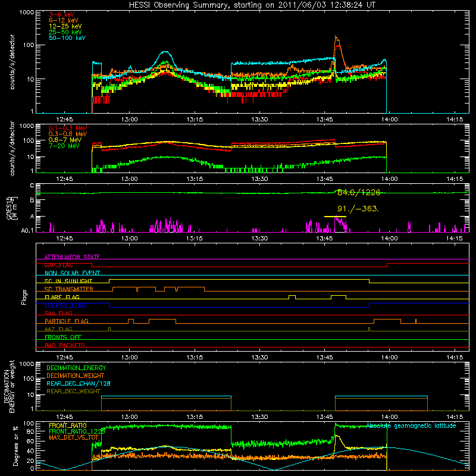Click the yellow flare interval bar in GOES panel
Viewport: 476px width, 476px height.
pos(335,217)
